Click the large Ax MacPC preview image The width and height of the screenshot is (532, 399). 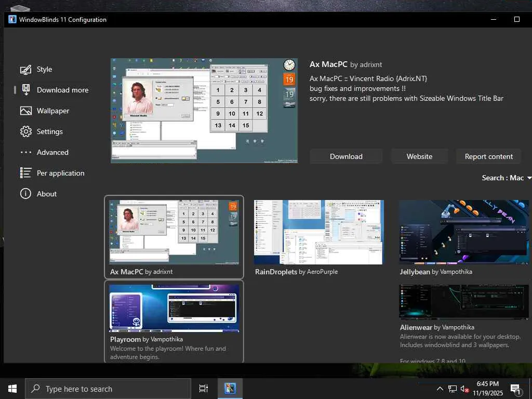coord(204,111)
